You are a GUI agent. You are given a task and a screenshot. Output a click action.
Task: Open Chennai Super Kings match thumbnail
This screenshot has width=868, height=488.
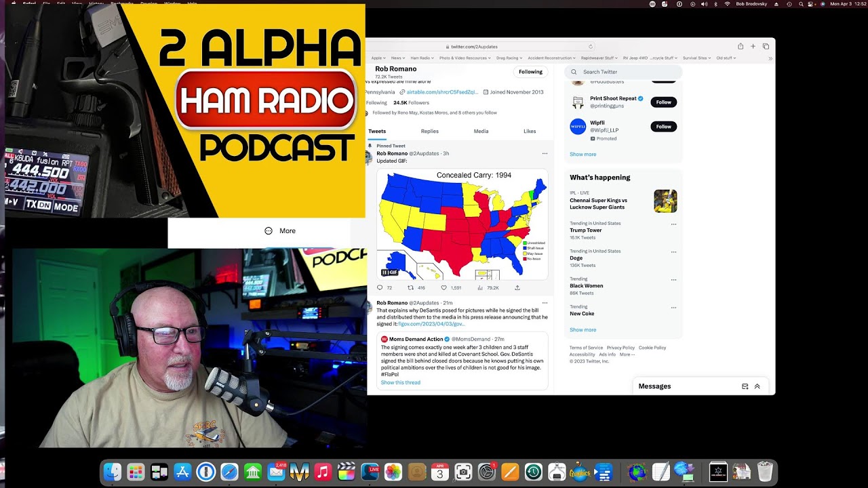click(x=665, y=201)
